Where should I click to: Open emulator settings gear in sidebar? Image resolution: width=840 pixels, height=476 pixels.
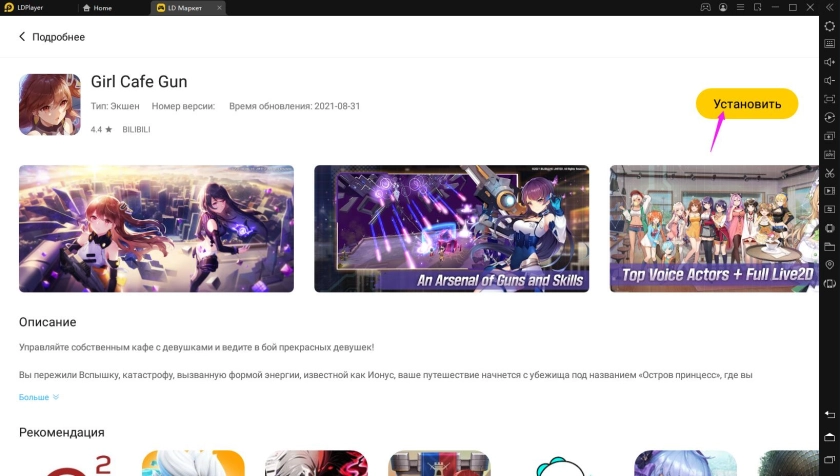829,26
